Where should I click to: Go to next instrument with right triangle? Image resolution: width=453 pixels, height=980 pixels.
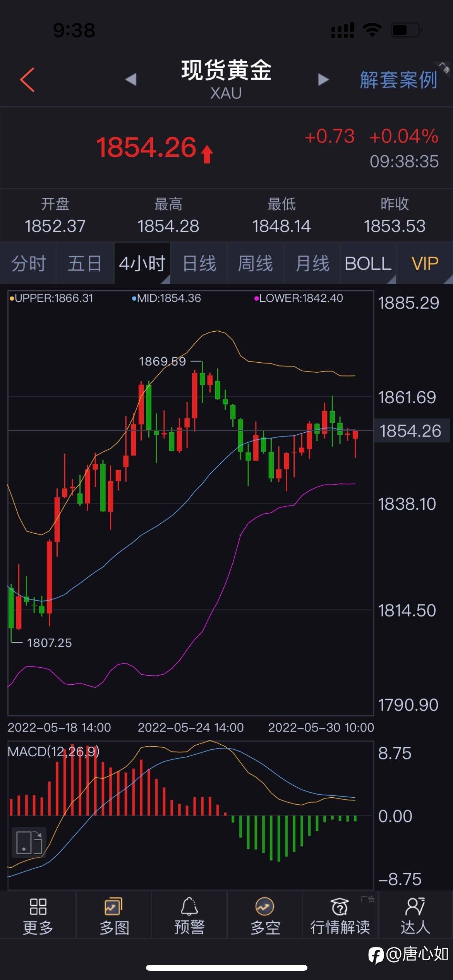[x=323, y=80]
